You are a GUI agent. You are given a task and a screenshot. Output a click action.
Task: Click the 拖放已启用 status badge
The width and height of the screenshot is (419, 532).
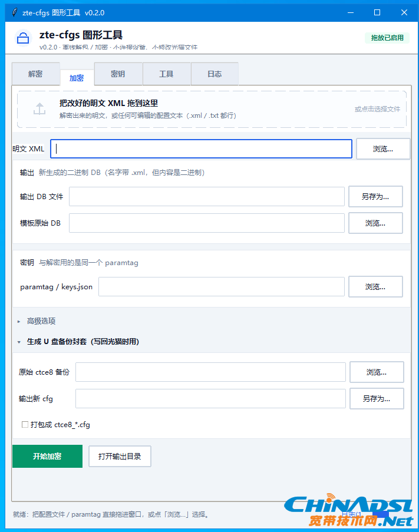pyautogui.click(x=387, y=38)
